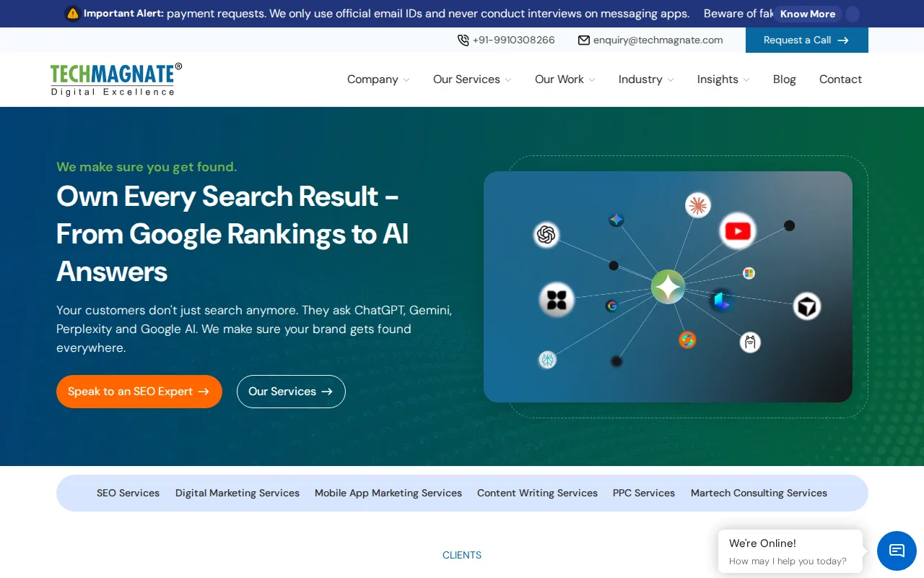Click the ChatGPT logo in hero graphic
924x578 pixels.
(x=546, y=235)
